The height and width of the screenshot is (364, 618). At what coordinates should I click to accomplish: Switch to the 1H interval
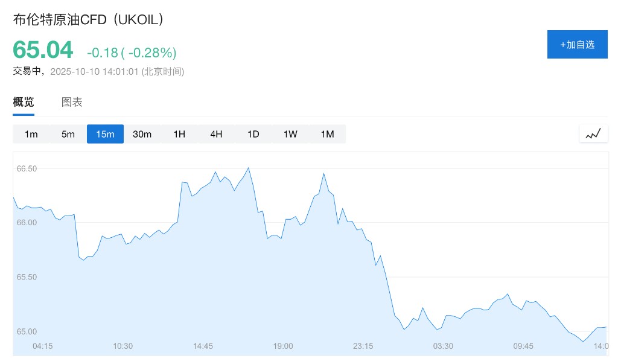pos(179,134)
